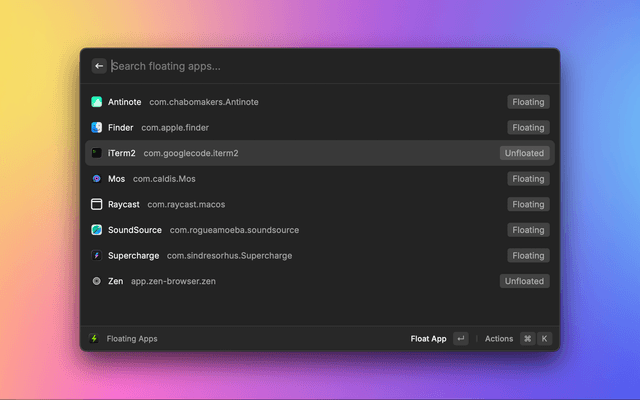Click com.apple.finder bundle identifier
This screenshot has width=640, height=400.
[x=175, y=127]
